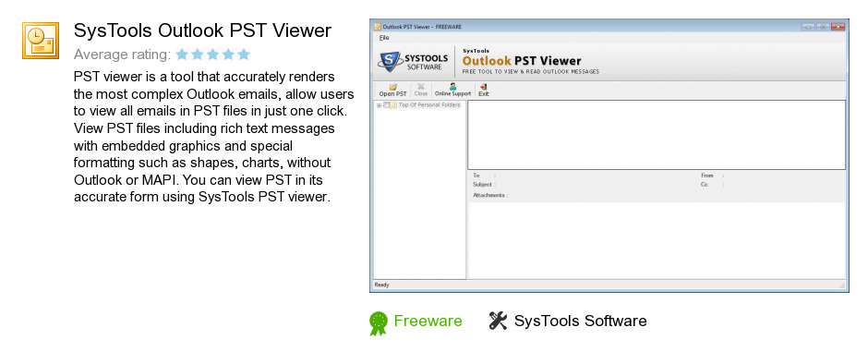Click the tools icon beside SysTools Software
The height and width of the screenshot is (364, 868).
pyautogui.click(x=499, y=321)
